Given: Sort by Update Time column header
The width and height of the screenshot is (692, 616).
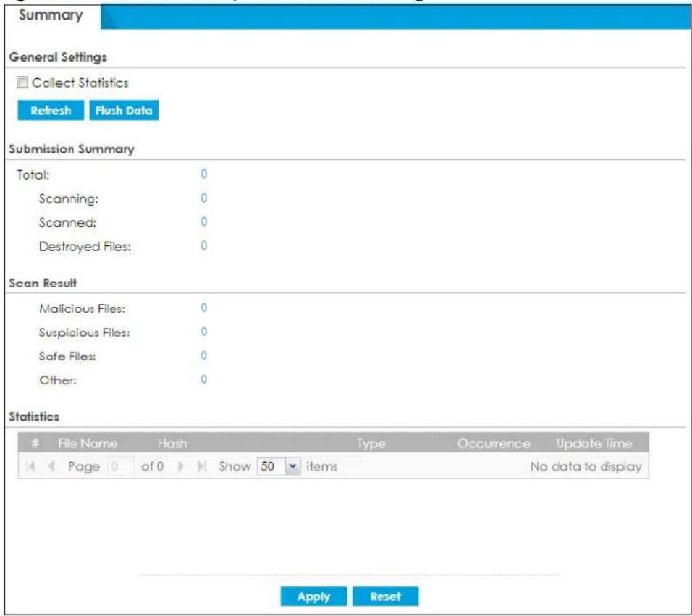Looking at the screenshot, I should tap(594, 443).
